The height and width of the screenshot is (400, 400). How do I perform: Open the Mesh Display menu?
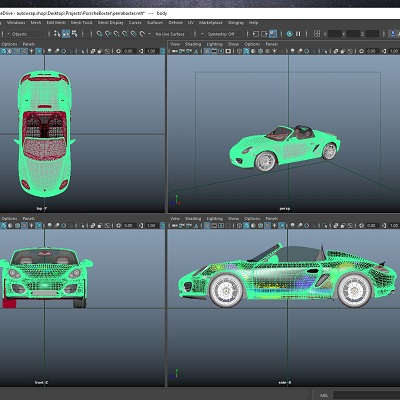[x=111, y=23]
